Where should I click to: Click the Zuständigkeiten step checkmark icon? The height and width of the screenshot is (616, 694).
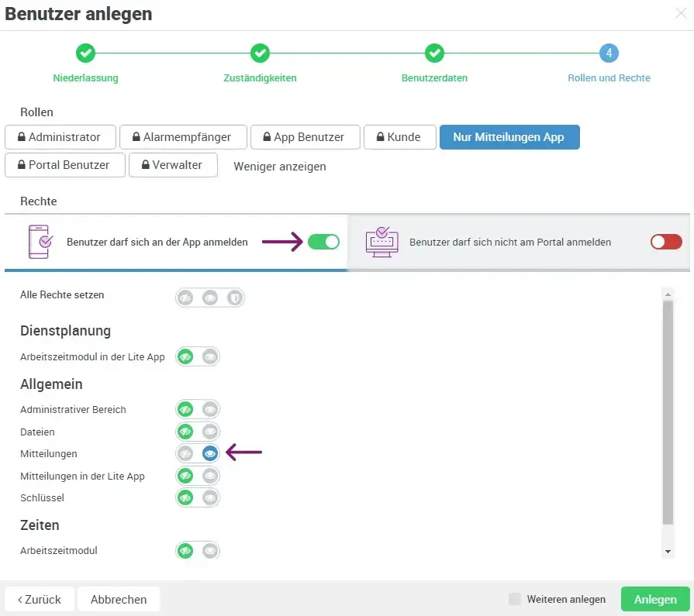coord(260,53)
